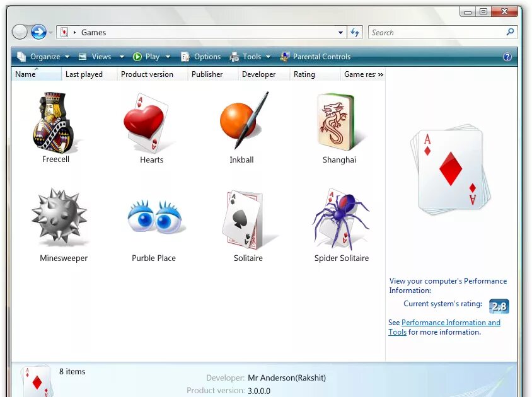Show more columns via chevron overflow
This screenshot has width=532, height=397.
(x=380, y=74)
